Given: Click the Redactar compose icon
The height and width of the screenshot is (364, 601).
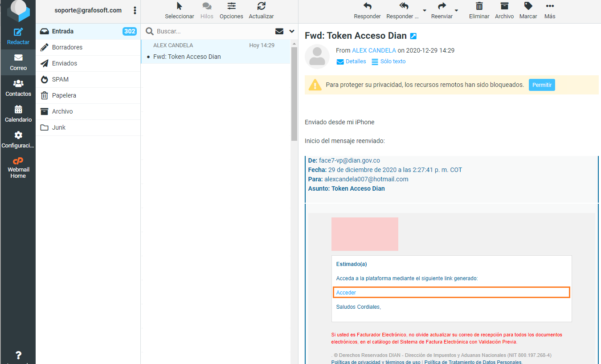Looking at the screenshot, I should [x=18, y=33].
